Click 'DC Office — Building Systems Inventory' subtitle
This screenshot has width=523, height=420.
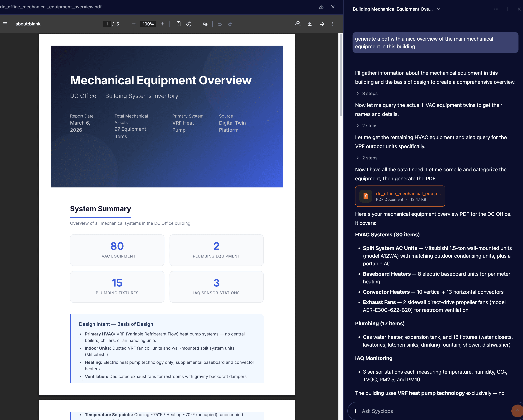tap(124, 96)
